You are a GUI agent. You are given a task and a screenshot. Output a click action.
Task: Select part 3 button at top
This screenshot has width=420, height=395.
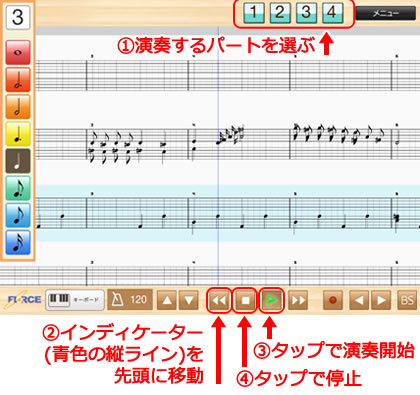306,13
